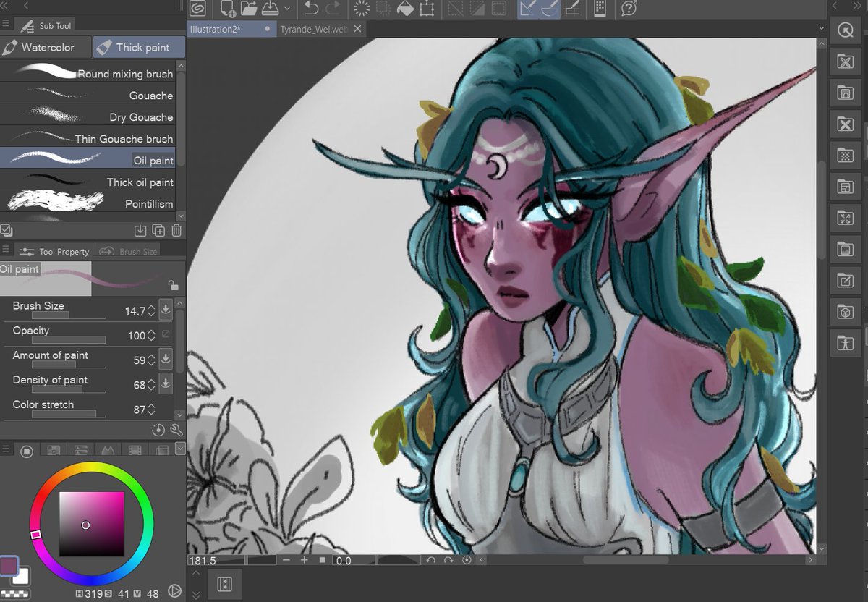868x602 pixels.
Task: Zoom out canvas with minus button
Action: (x=286, y=561)
